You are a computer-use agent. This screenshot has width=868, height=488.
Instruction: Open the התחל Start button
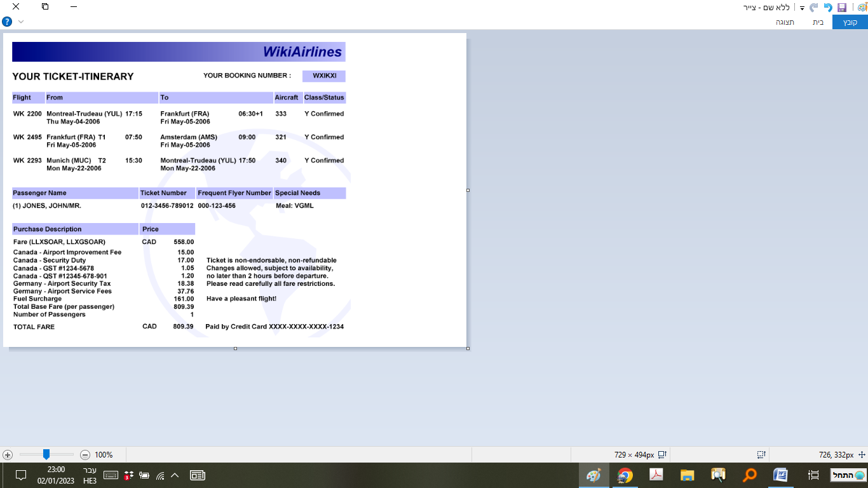point(849,475)
